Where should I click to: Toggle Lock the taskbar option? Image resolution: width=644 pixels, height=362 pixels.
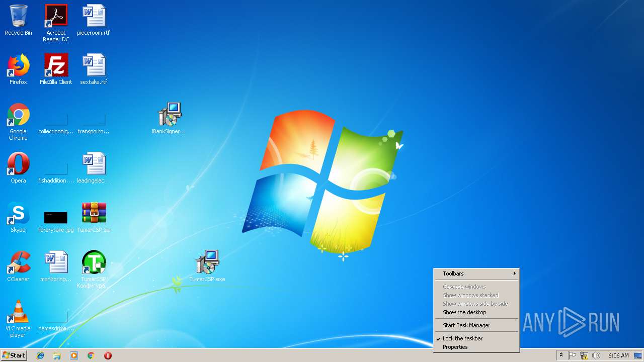click(476, 338)
